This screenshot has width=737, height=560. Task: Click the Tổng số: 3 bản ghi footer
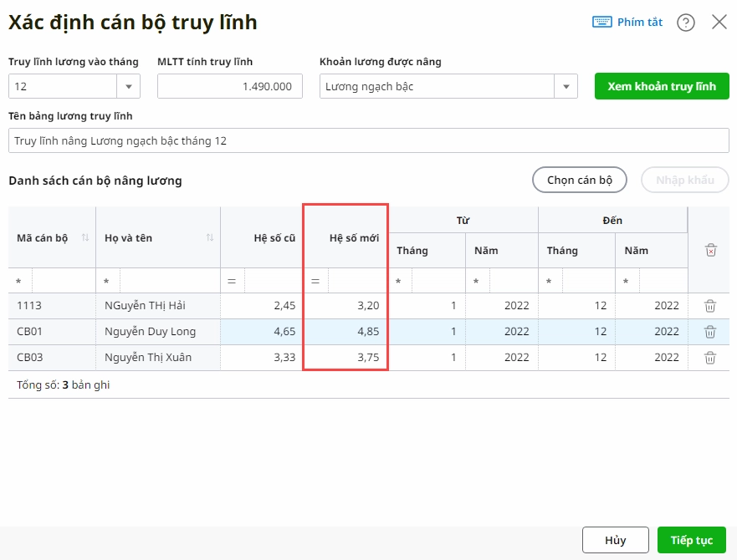[x=63, y=384]
